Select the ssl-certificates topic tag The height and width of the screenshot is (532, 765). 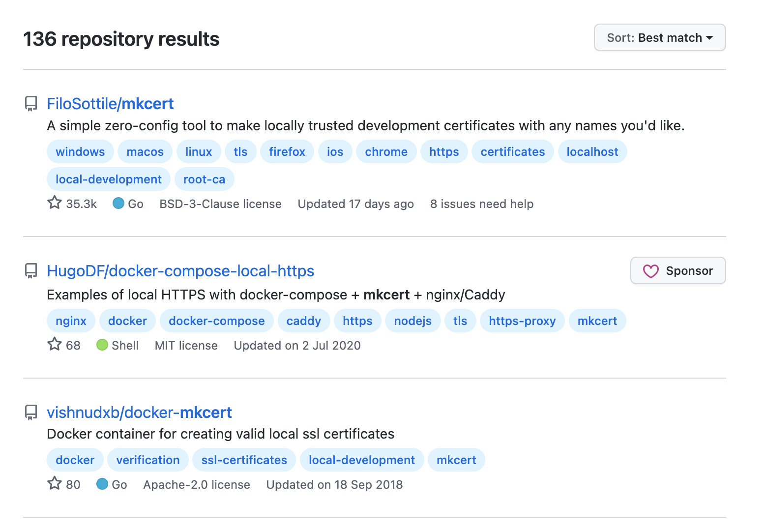point(244,460)
